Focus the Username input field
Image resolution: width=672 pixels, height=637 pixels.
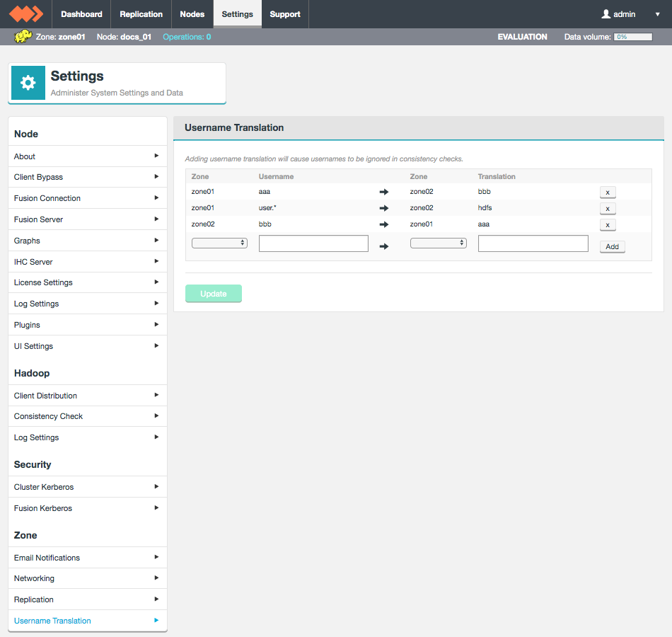click(313, 243)
